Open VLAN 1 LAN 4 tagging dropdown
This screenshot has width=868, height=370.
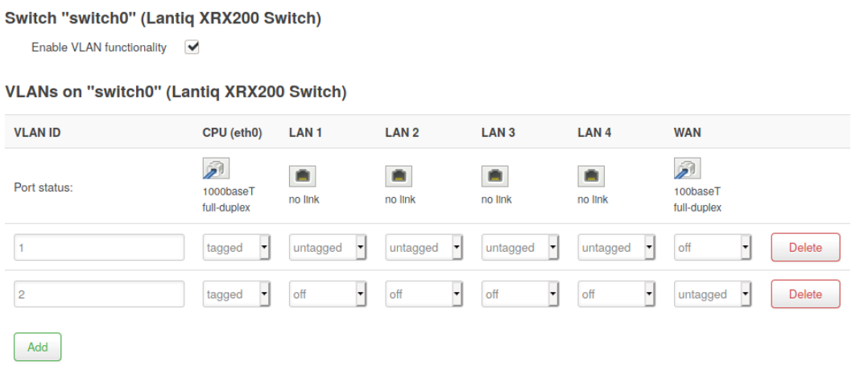click(x=616, y=248)
